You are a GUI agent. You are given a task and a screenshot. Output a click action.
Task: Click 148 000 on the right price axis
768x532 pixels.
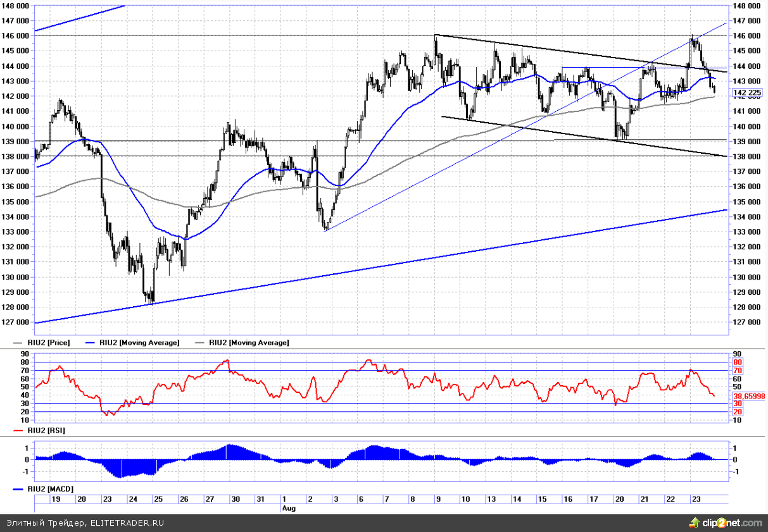(746, 6)
